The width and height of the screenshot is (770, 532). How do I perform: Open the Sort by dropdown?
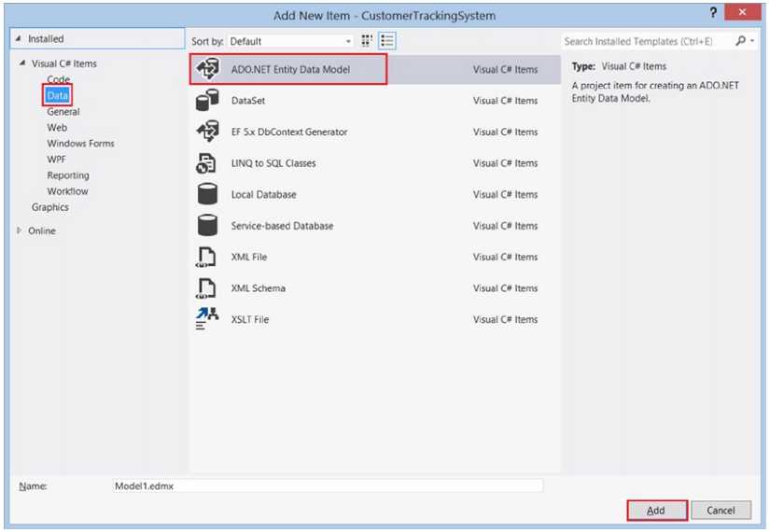tap(290, 42)
